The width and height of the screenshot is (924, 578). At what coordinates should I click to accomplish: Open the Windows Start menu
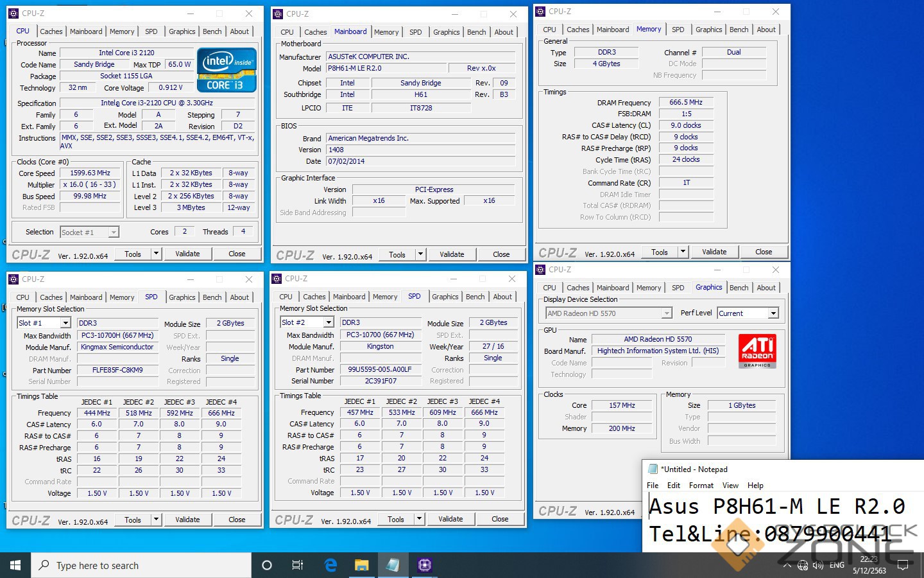(15, 565)
